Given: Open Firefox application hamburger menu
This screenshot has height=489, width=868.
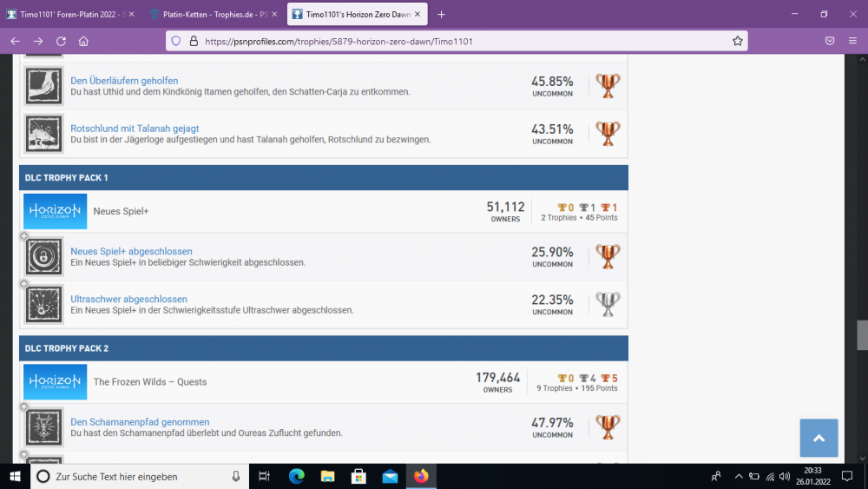Looking at the screenshot, I should [852, 41].
